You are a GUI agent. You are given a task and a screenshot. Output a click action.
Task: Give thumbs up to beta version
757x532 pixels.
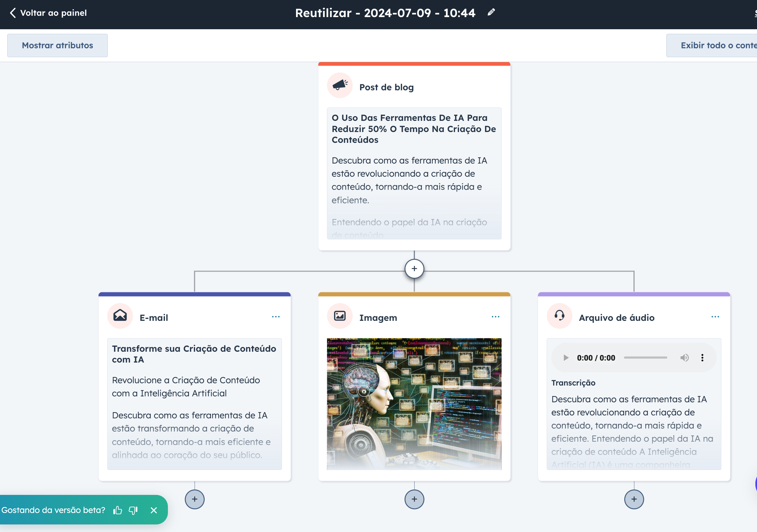tap(118, 510)
